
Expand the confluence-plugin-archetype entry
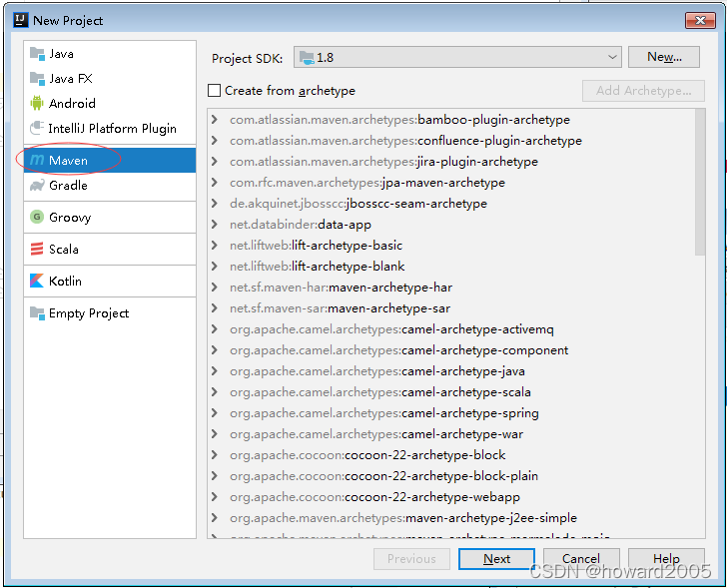pos(214,141)
